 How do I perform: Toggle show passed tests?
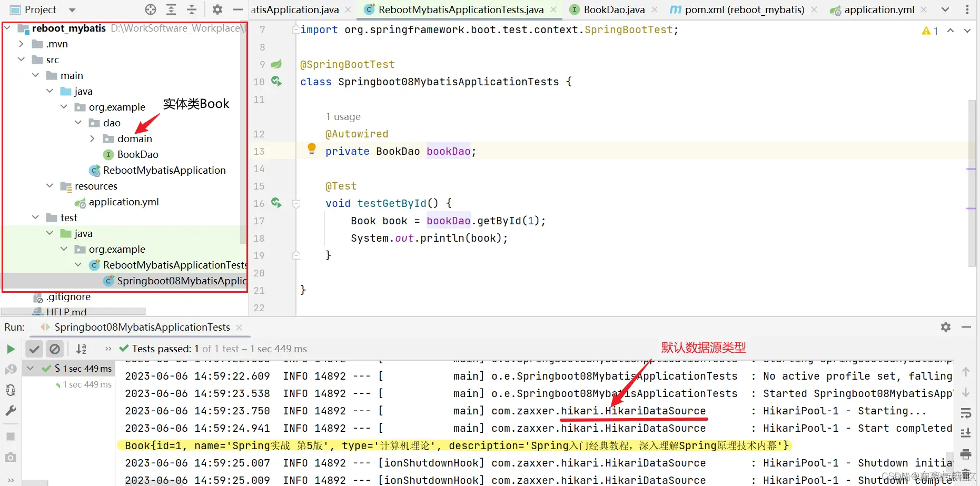(x=34, y=349)
